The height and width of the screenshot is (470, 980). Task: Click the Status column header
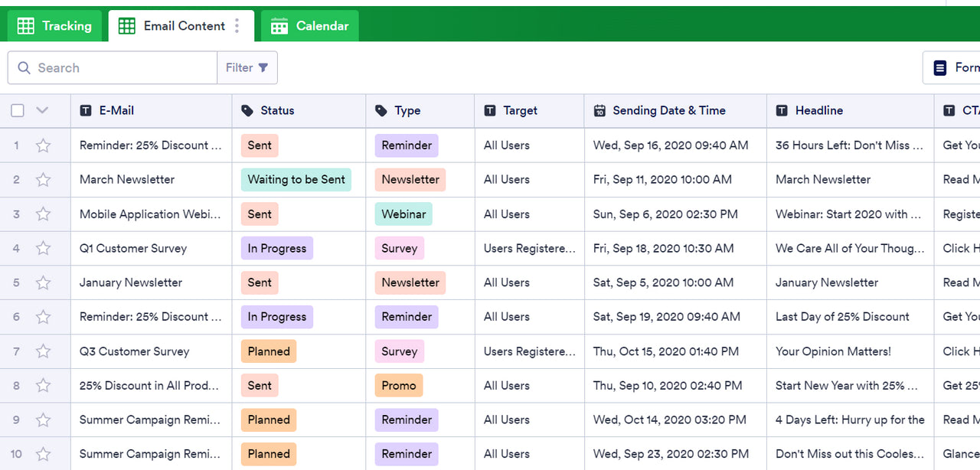pyautogui.click(x=299, y=110)
